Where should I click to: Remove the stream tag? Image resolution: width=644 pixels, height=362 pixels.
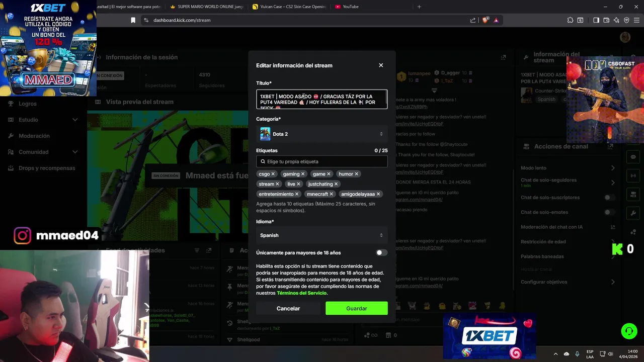click(277, 184)
